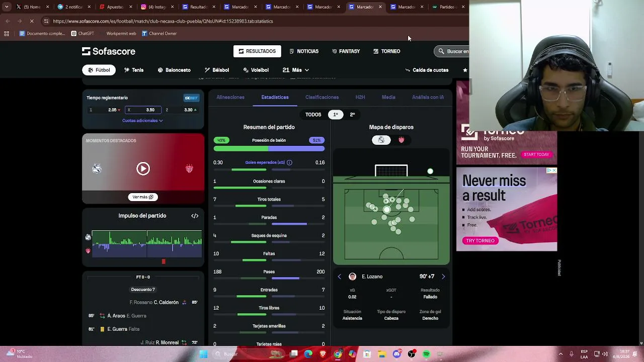Open the Apps grid in bookmarks bar
Image resolution: width=644 pixels, height=362 pixels.
click(x=7, y=34)
